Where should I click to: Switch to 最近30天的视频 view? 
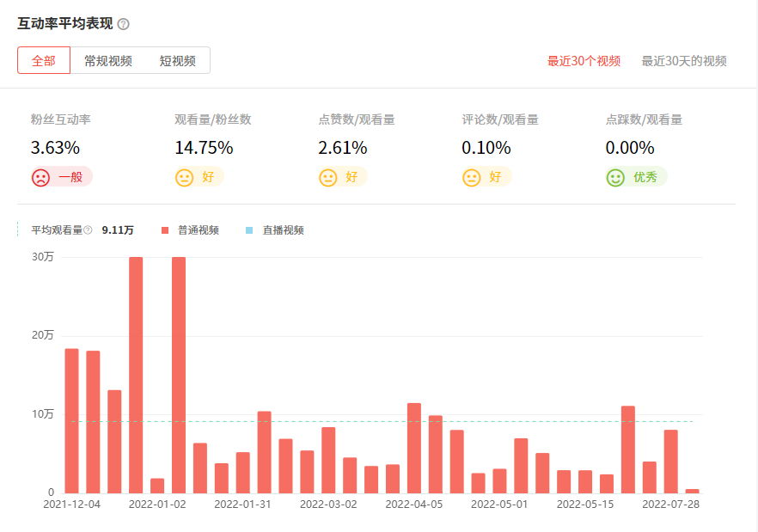682,61
